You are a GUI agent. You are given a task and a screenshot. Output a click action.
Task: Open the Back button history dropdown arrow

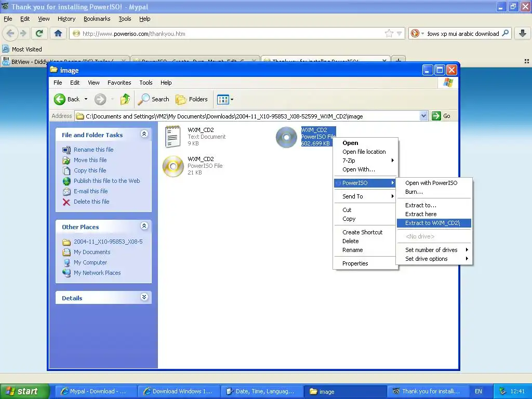point(86,99)
